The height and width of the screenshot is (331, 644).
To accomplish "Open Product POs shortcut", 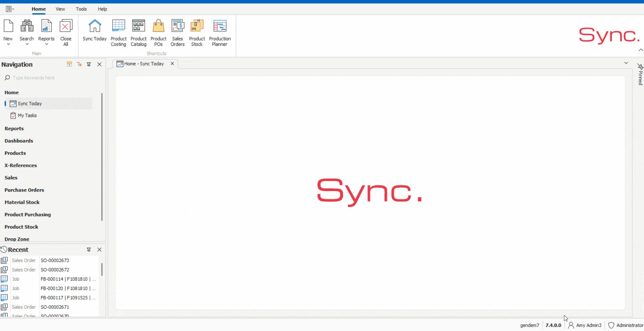I will click(x=158, y=33).
